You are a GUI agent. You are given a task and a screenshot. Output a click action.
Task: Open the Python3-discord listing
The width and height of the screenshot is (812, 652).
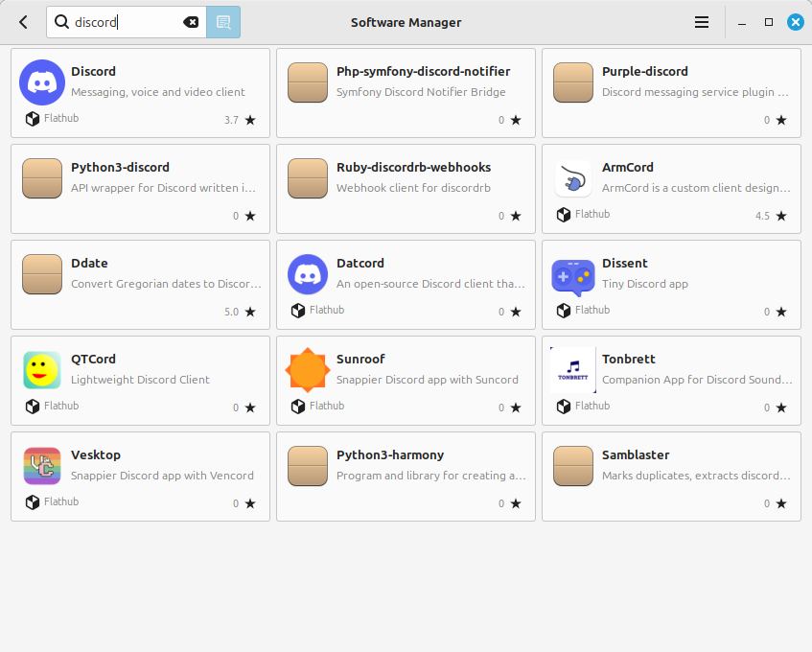coord(140,189)
